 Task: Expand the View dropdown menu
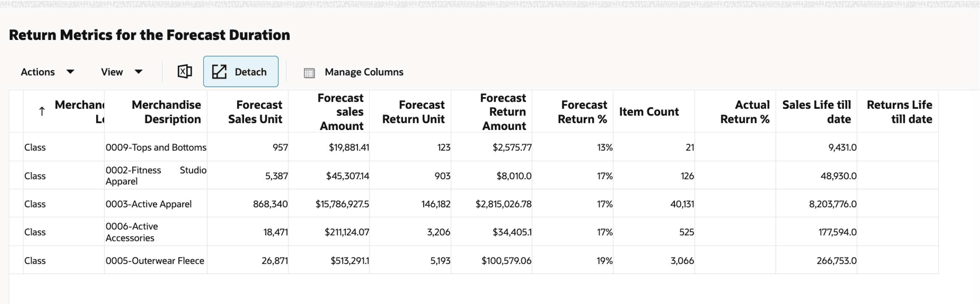(x=121, y=72)
